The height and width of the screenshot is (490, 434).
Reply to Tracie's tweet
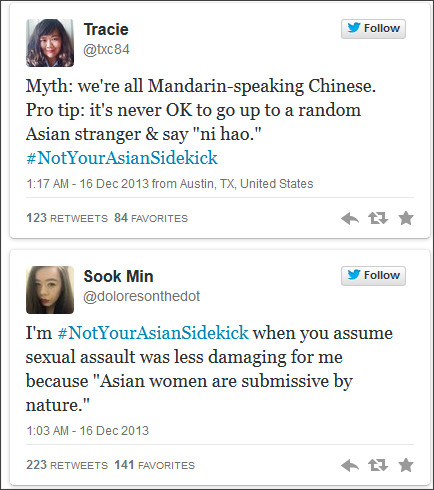(x=350, y=219)
